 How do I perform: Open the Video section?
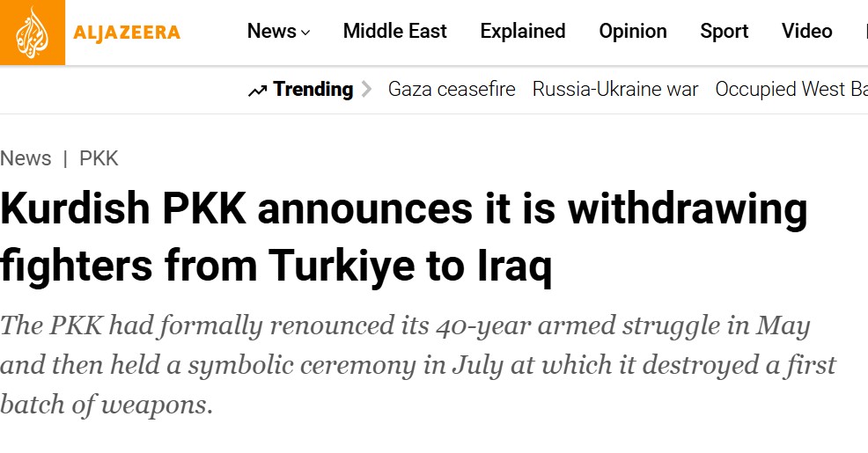click(806, 32)
